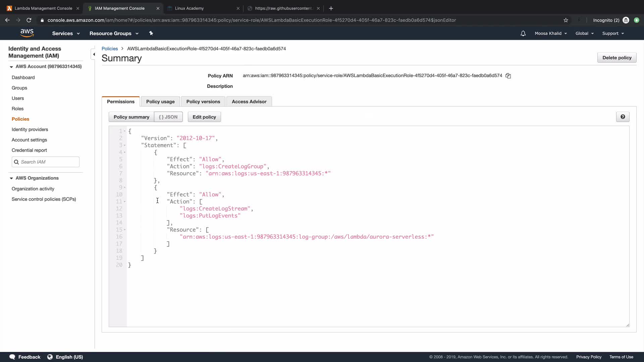
Task: Expand the Resource Groups dropdown
Action: [x=114, y=34]
